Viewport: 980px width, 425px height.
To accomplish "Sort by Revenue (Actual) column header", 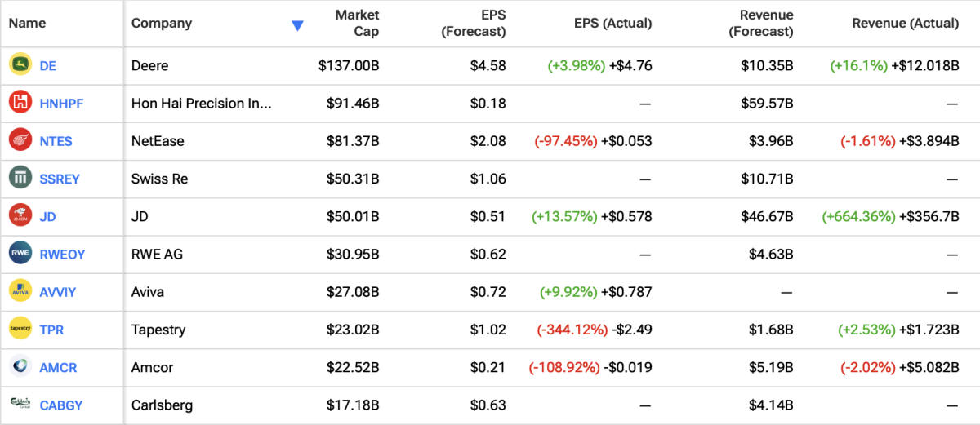I will 905,24.
